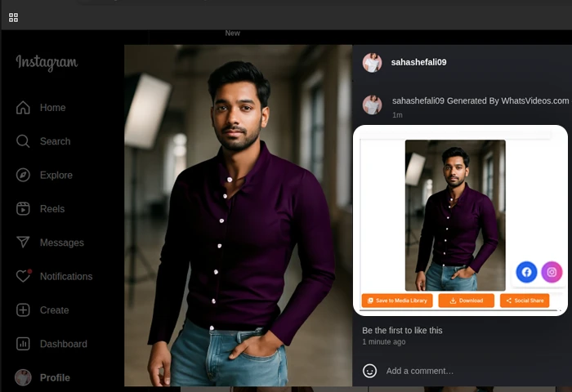Open Search from the sidebar

(23, 141)
